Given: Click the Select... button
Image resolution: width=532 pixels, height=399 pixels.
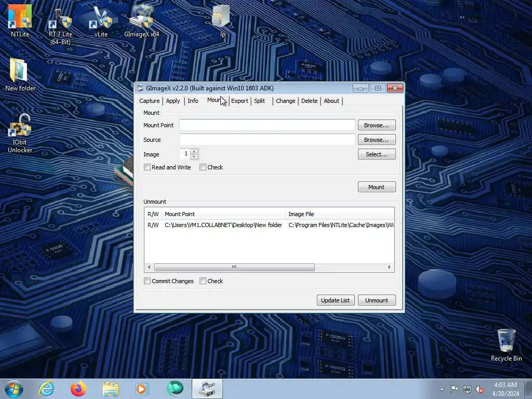Looking at the screenshot, I should coord(377,154).
